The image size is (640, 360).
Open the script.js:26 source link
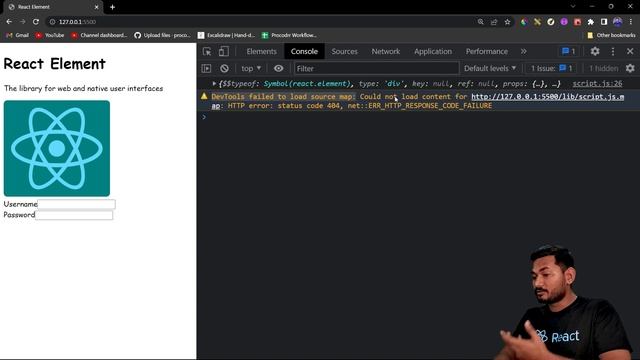click(x=597, y=84)
